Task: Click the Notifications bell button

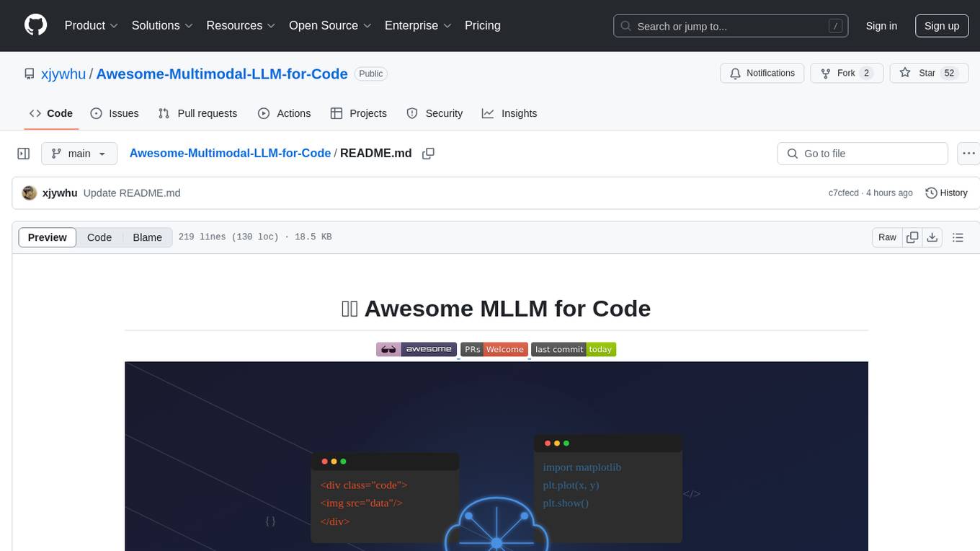Action: pyautogui.click(x=762, y=73)
